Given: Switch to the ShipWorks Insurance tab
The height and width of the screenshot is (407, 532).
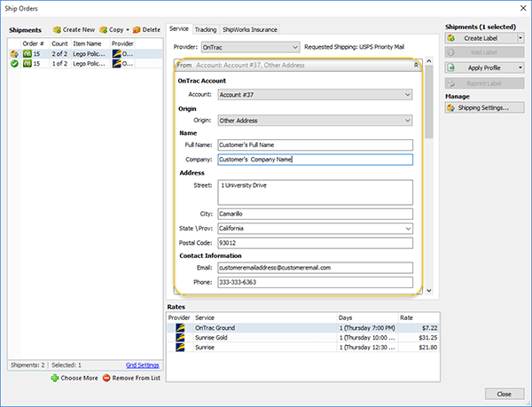Looking at the screenshot, I should (x=250, y=30).
